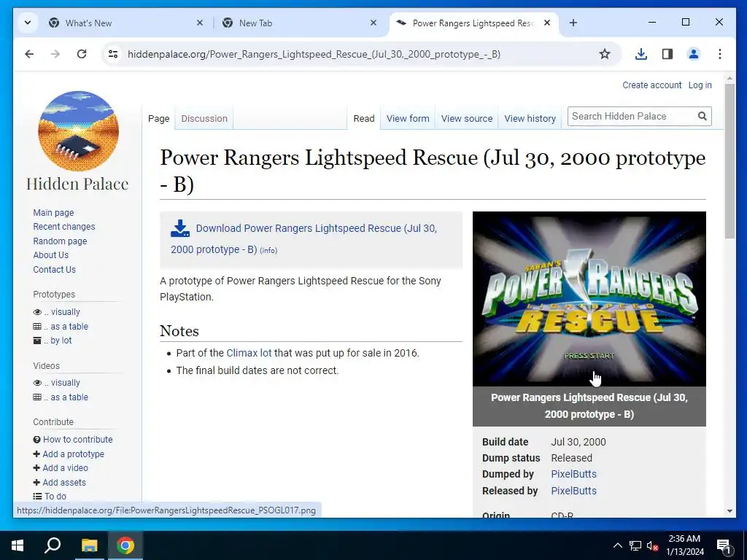The width and height of the screenshot is (747, 560).
Task: Click PixelButts link next to Released by
Action: coord(573,491)
